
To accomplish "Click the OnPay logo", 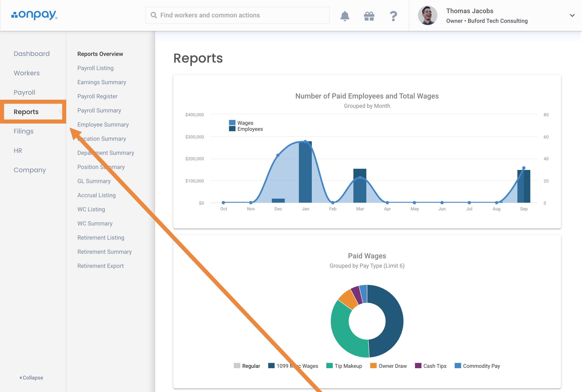I will coord(34,15).
